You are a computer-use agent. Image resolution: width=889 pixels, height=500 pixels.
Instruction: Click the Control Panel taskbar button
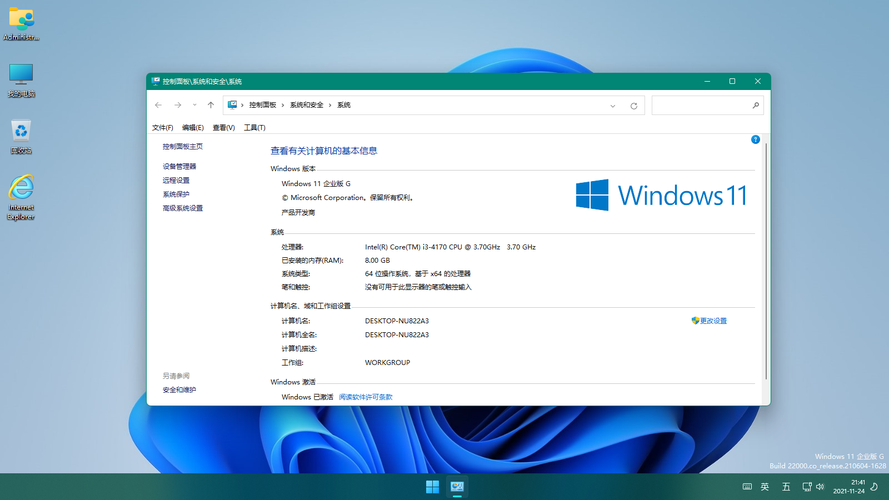click(457, 486)
